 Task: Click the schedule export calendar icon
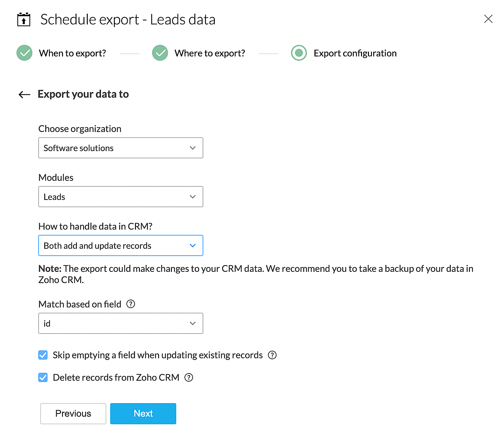pos(24,19)
